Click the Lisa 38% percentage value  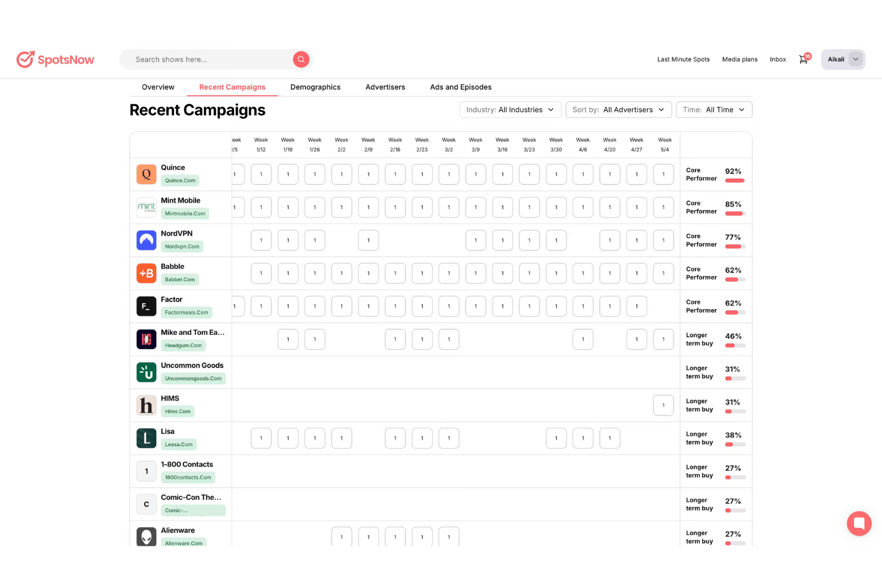[x=733, y=435]
